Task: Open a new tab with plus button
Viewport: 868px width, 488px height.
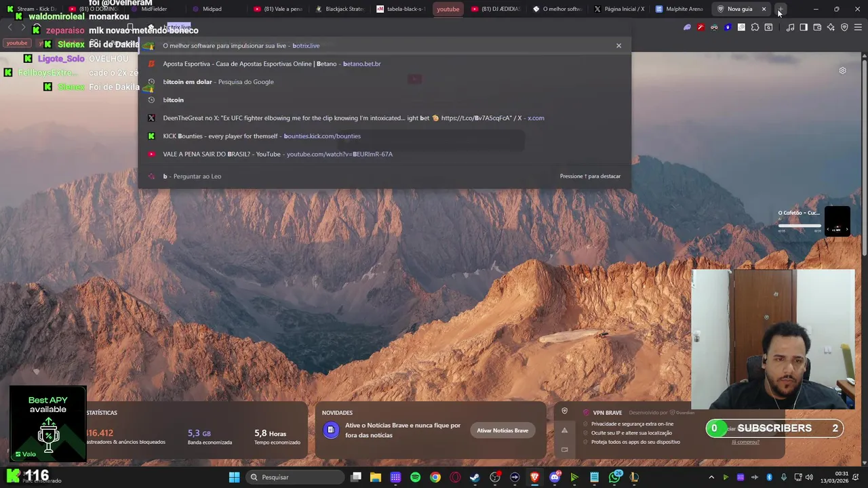Action: pyautogui.click(x=781, y=9)
